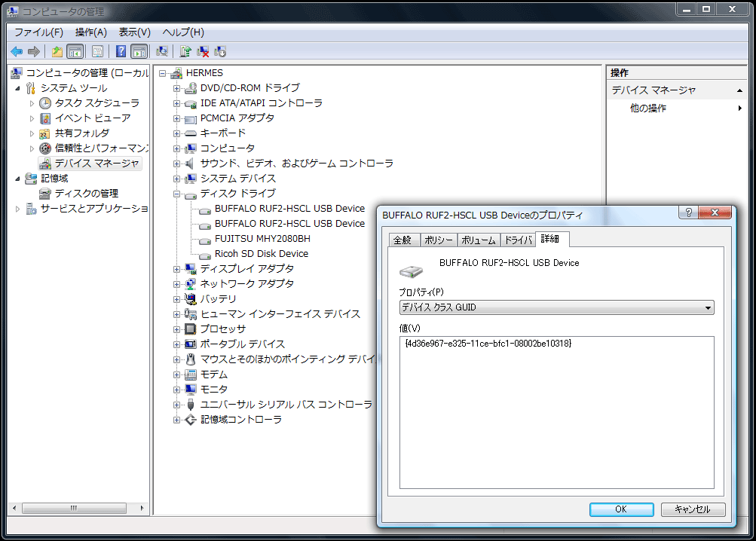
Task: Expand ネットワーク アダプタ node
Action: (176, 284)
